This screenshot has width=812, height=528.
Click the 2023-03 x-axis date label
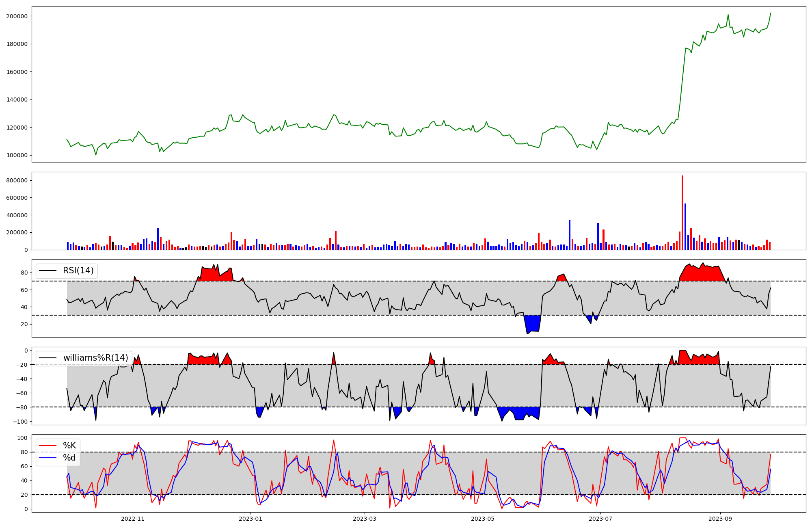point(365,519)
